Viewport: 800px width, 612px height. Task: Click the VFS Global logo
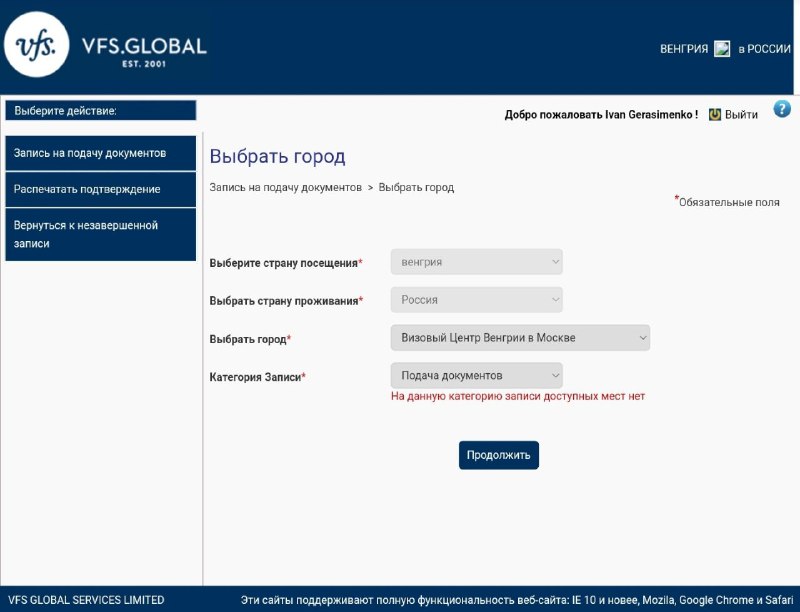pyautogui.click(x=106, y=45)
